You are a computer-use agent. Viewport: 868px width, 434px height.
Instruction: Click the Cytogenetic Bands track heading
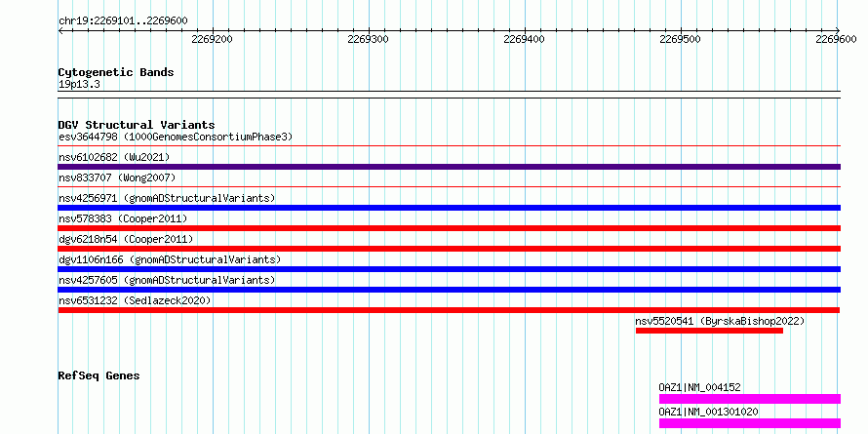point(116,72)
